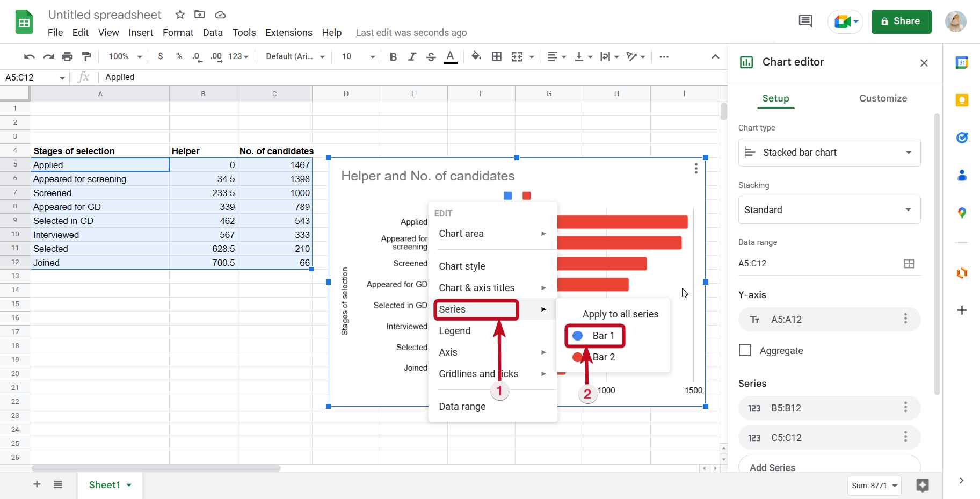Click the Merge cells icon

click(517, 56)
